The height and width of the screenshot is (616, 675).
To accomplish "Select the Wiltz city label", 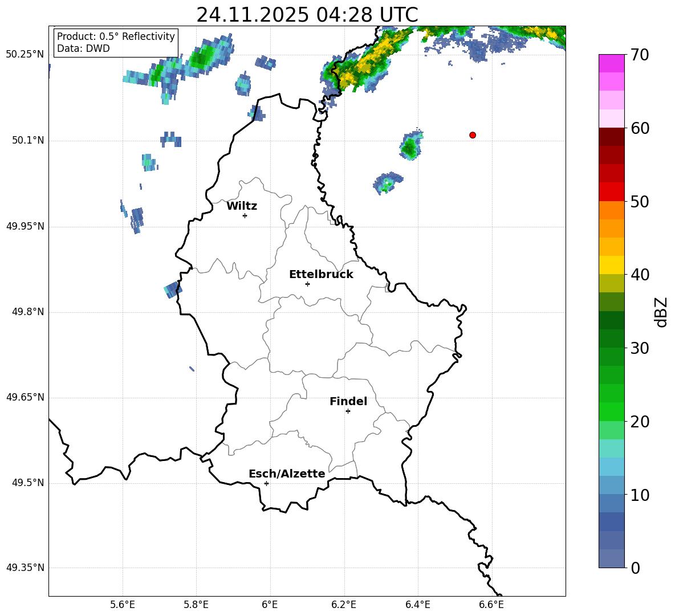I will [x=242, y=206].
